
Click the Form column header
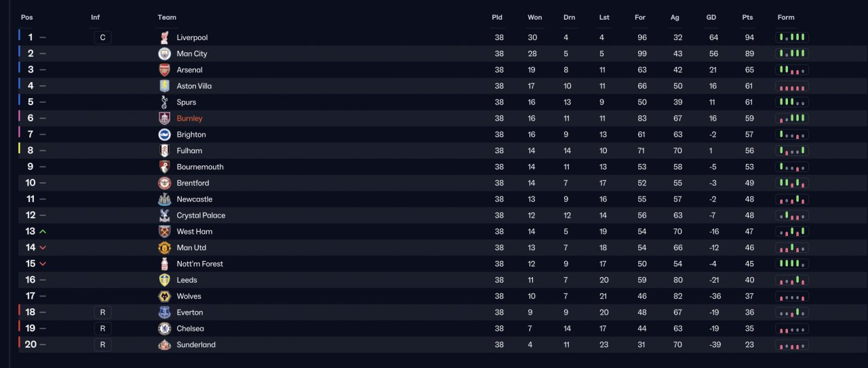pos(786,18)
